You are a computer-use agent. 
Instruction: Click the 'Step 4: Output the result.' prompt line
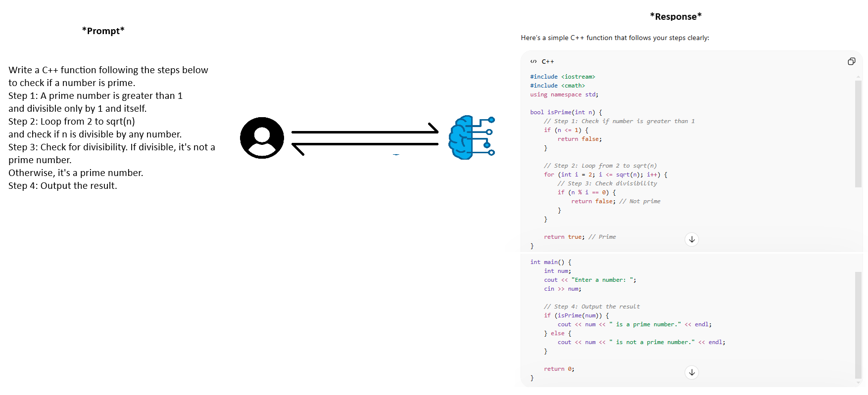[x=63, y=186]
